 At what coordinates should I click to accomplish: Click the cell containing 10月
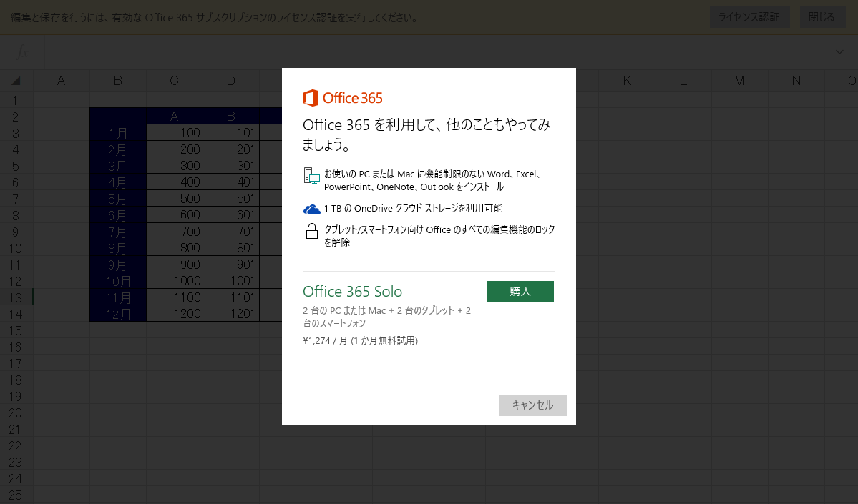(x=118, y=281)
